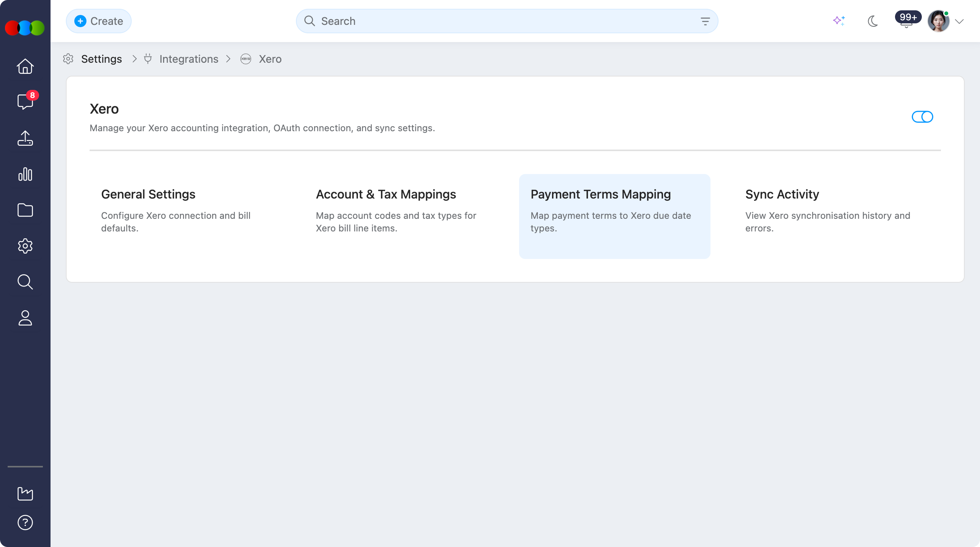Screen dimensions: 980x547
Task: Click the Xero breadcrumb label
Action: pyautogui.click(x=270, y=59)
